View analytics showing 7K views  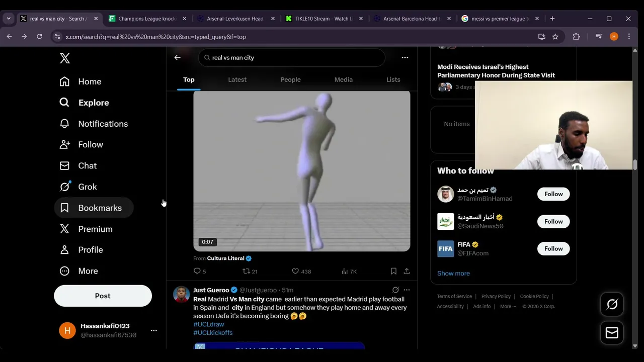(x=349, y=271)
